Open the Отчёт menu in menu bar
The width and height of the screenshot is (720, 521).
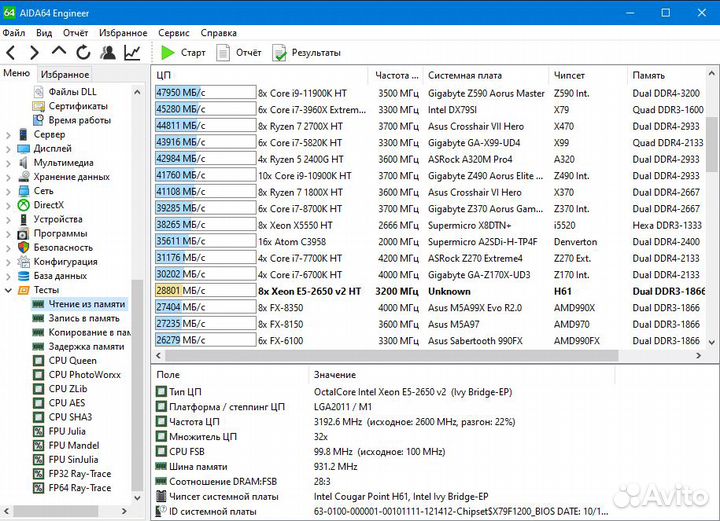tap(75, 33)
